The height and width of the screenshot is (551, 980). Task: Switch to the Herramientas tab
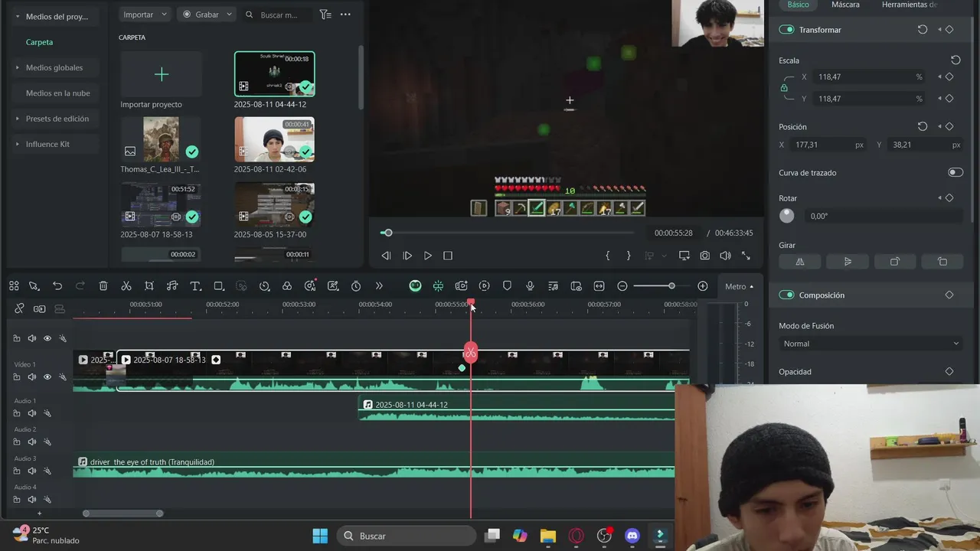(x=910, y=5)
